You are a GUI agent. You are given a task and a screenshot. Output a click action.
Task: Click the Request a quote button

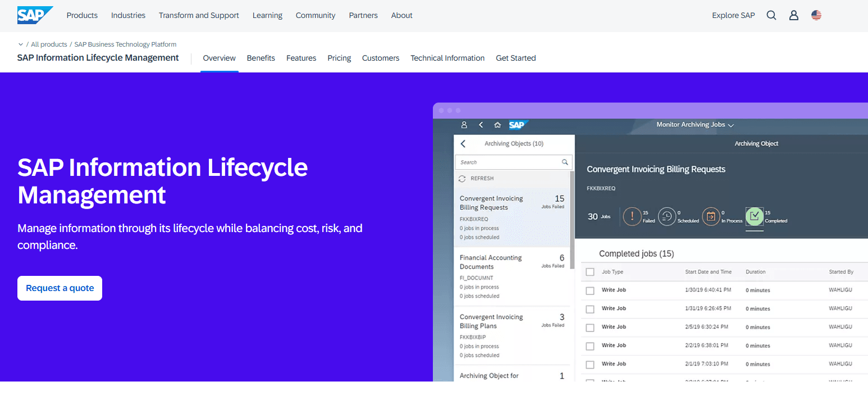click(60, 288)
